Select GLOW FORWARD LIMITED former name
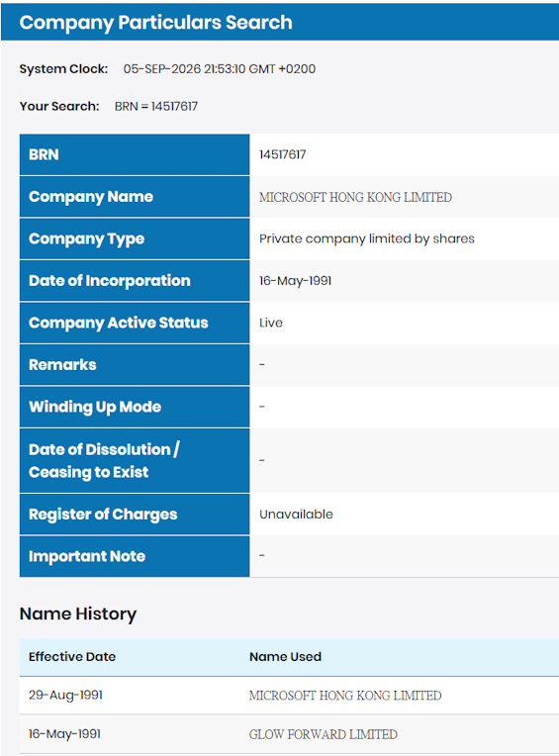 point(323,734)
